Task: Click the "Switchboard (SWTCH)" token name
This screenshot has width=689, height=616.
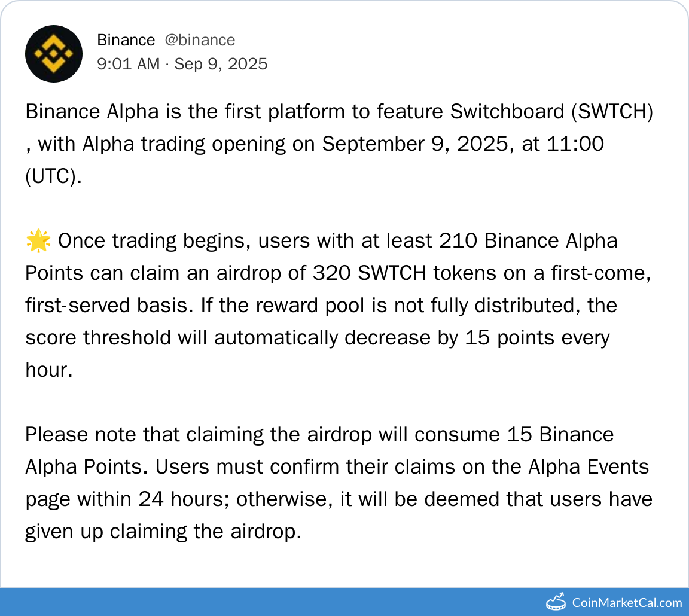Action: pyautogui.click(x=551, y=112)
